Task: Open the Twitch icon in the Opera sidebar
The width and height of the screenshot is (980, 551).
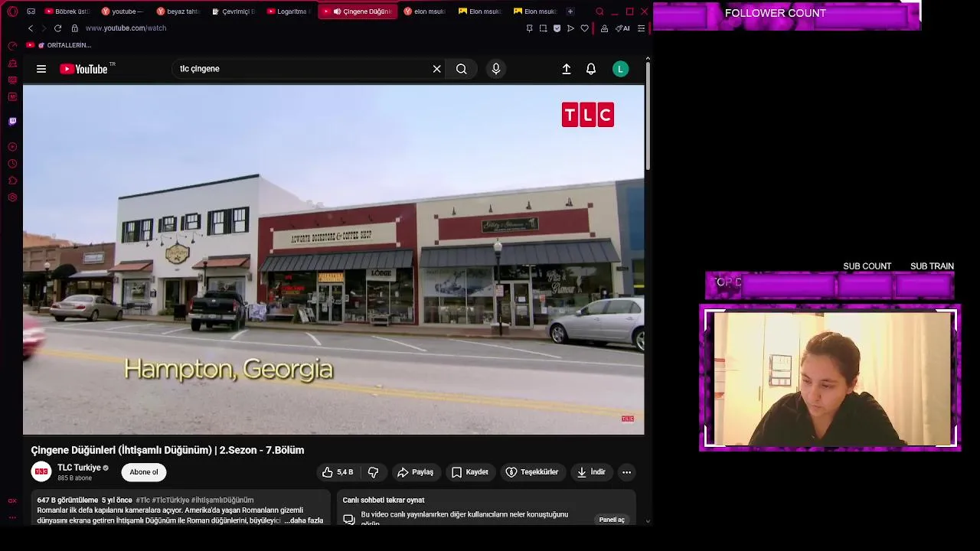Action: [12, 121]
